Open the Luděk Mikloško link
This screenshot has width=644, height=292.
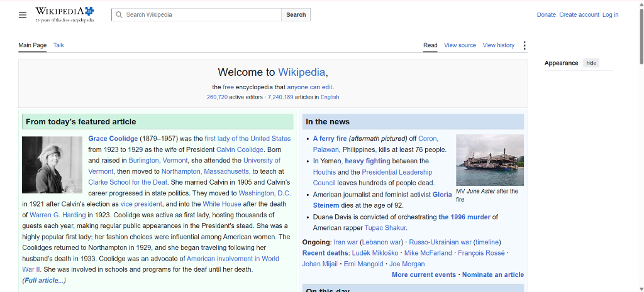(376, 253)
